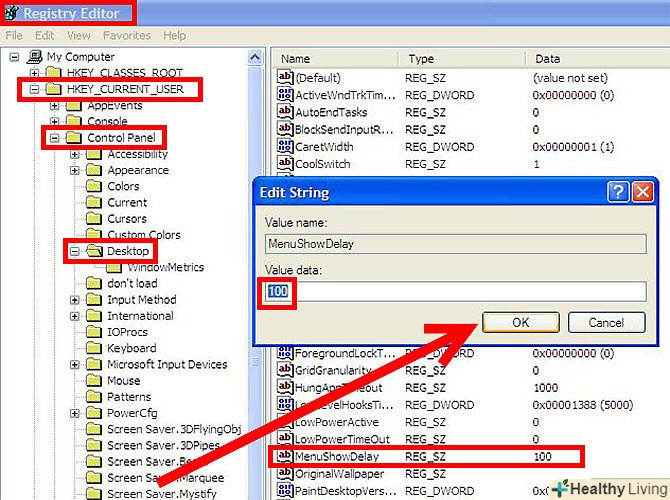The image size is (670, 500).
Task: Click the Value name field showing MenuShowDelay
Action: pos(455,244)
